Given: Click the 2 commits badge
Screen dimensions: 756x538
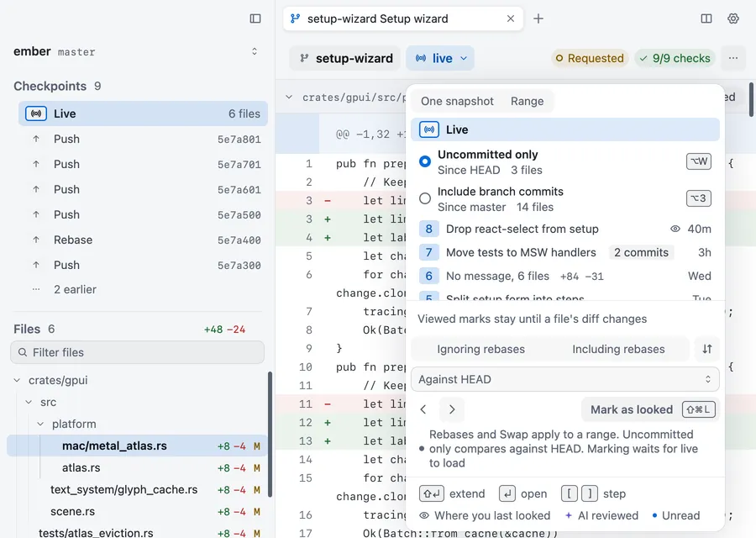Looking at the screenshot, I should point(641,252).
